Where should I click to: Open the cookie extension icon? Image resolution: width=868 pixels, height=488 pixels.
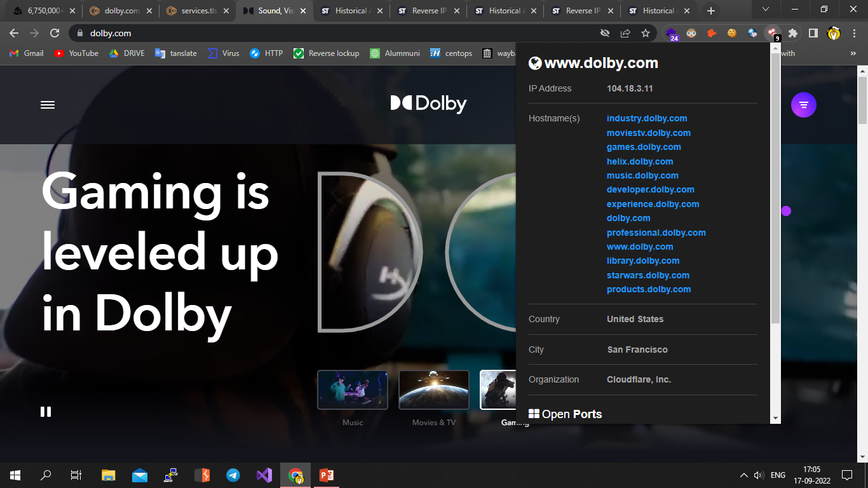[732, 33]
